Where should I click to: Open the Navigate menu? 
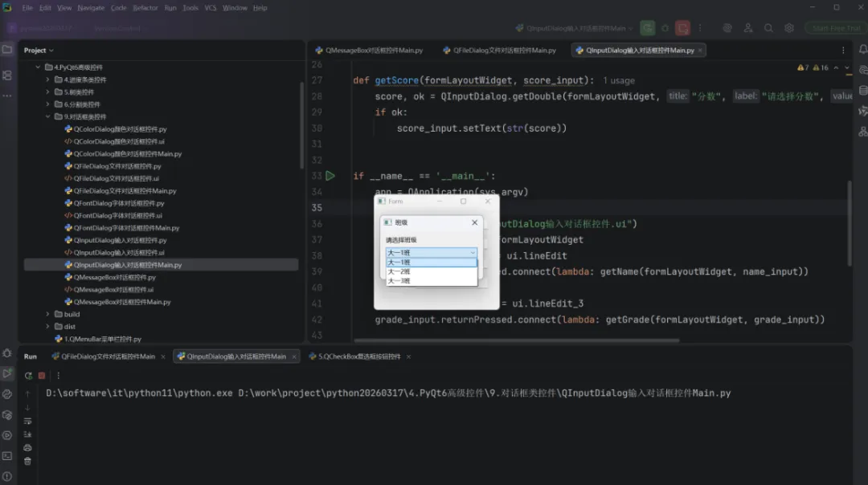coord(91,8)
